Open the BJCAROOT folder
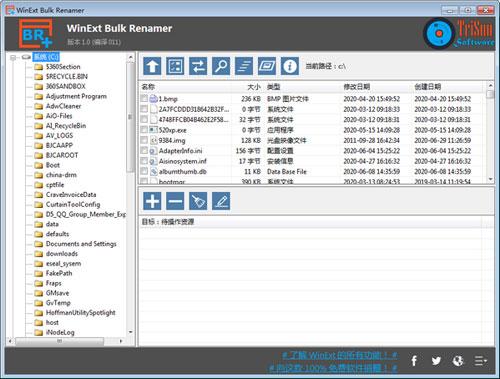Image resolution: width=500 pixels, height=379 pixels. click(x=62, y=155)
